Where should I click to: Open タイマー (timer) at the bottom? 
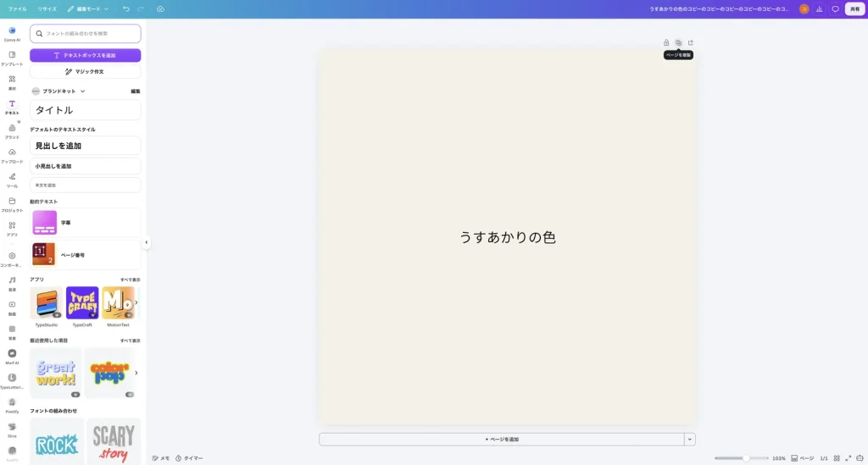click(189, 458)
